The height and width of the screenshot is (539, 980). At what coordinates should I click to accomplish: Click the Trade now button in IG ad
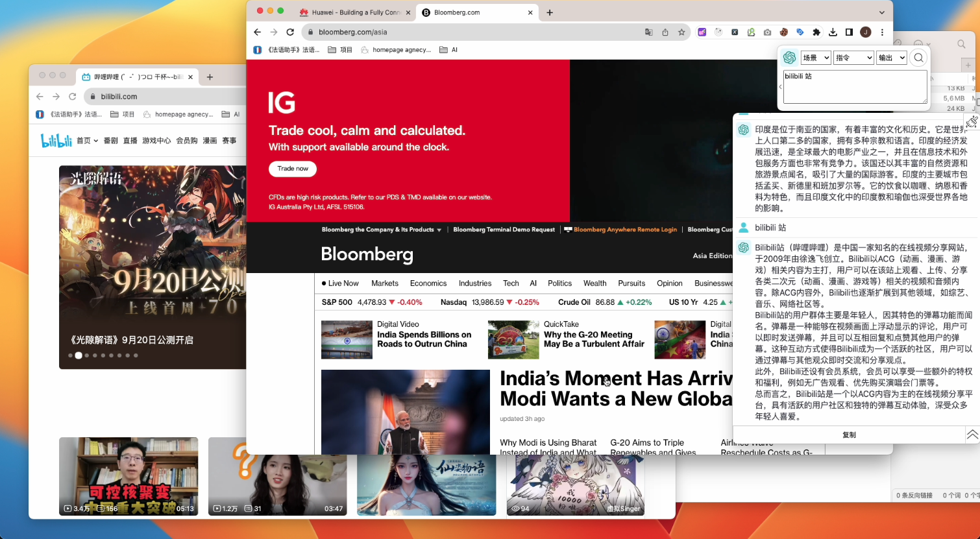click(x=293, y=169)
